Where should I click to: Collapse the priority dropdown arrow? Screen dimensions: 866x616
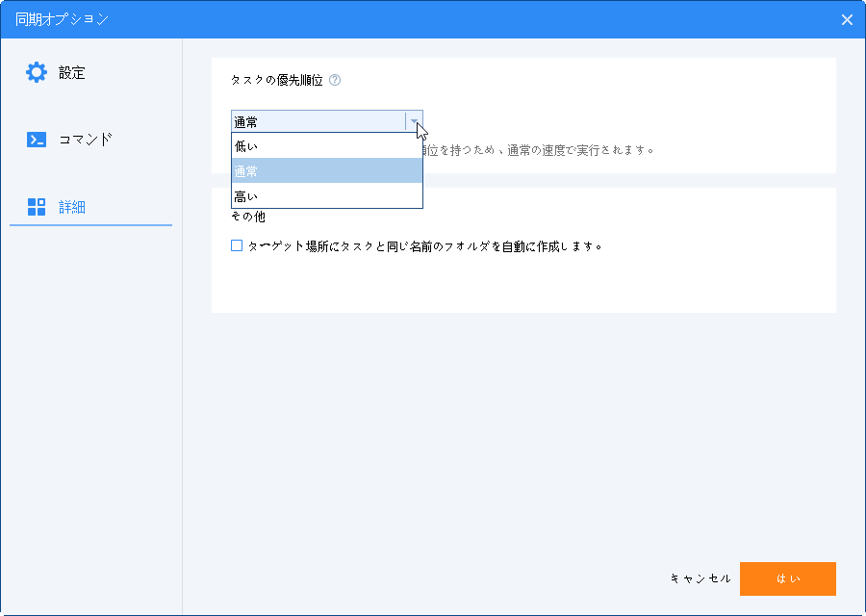pyautogui.click(x=414, y=121)
